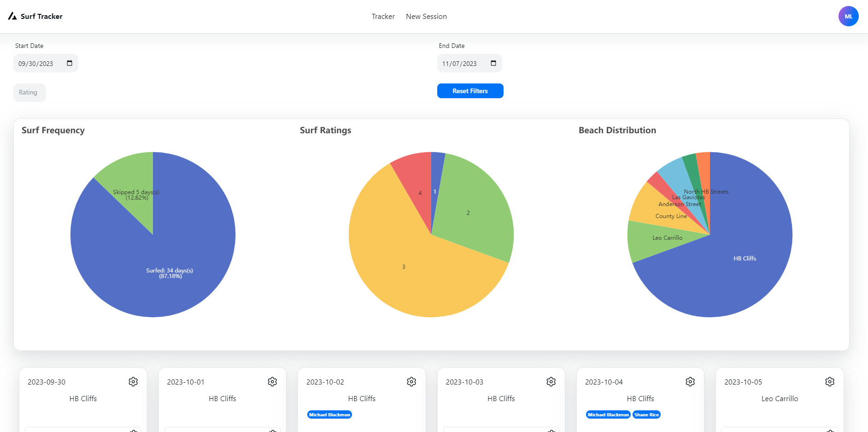Screen dimensions: 868x432
Task: Click the 2023-10-03 date text
Action: coord(464,382)
